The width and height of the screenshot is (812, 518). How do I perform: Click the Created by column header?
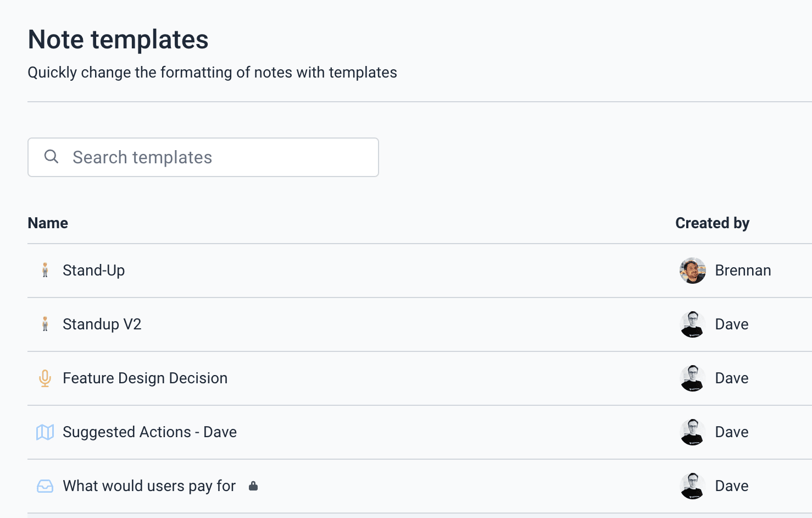712,223
